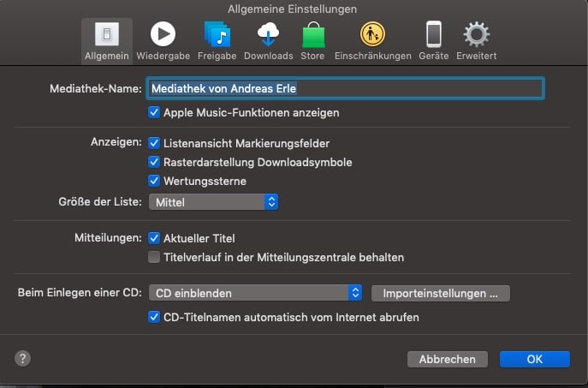Click into the Mediathek-Name text field
588x388 pixels.
[x=346, y=88]
